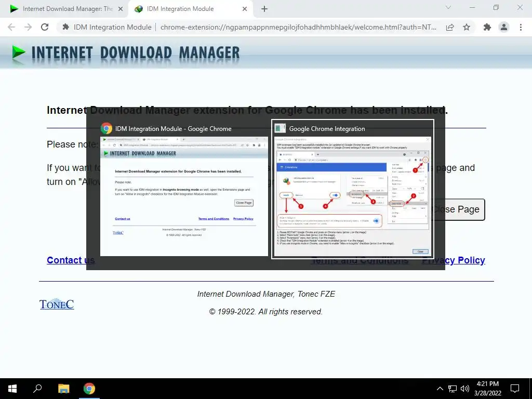This screenshot has width=532, height=399.
Task: Open Chrome three-dot menu
Action: (x=521, y=27)
